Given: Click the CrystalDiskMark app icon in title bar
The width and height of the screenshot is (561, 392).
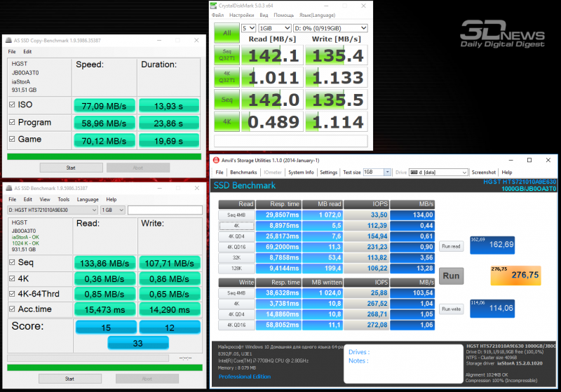Looking at the screenshot, I should click(213, 6).
